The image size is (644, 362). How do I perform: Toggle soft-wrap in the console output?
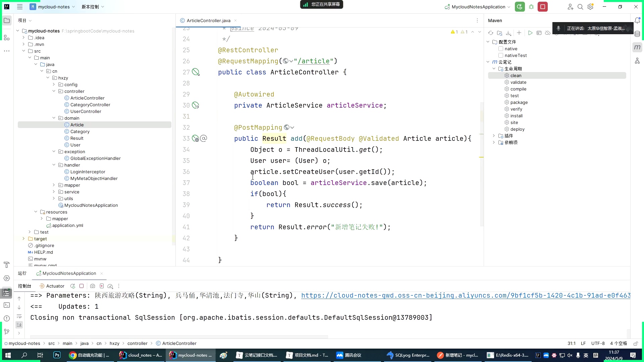point(19,316)
